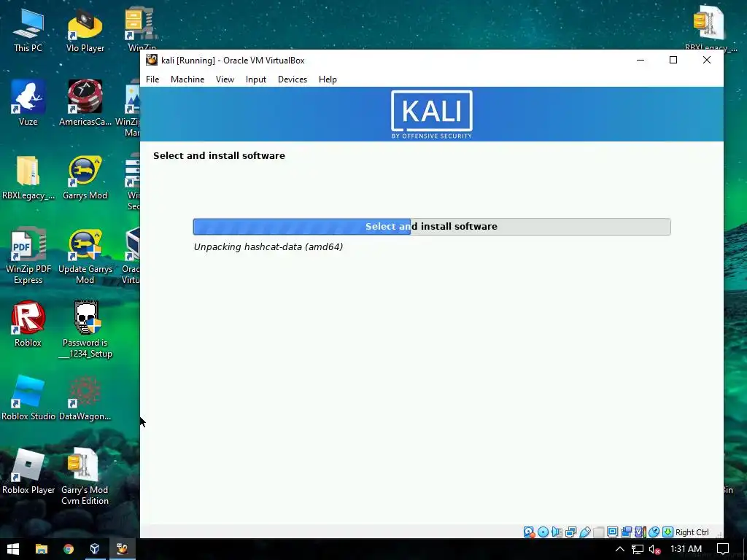This screenshot has width=747, height=560.
Task: Click the display indicator icon in status bar
Action: (x=613, y=532)
